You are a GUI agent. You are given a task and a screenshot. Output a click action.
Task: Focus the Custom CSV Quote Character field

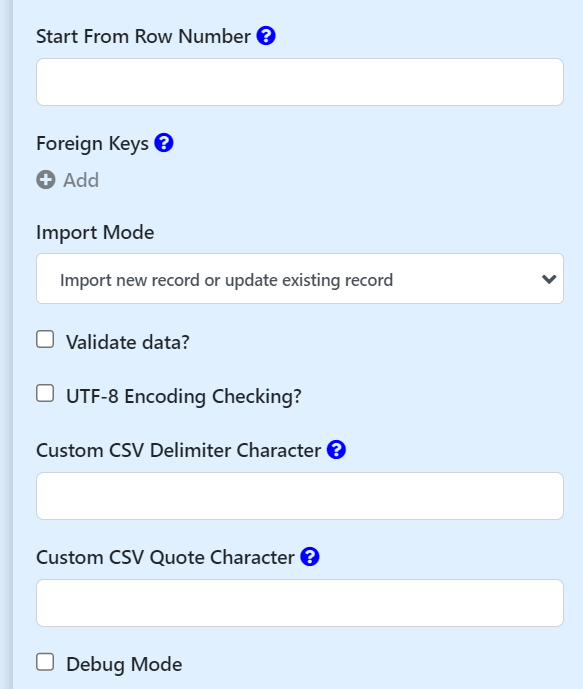[300, 603]
